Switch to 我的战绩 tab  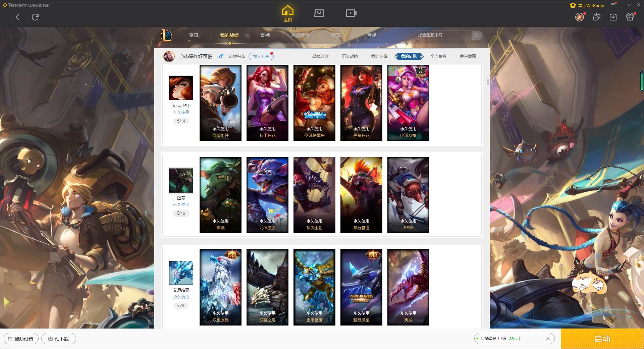229,35
